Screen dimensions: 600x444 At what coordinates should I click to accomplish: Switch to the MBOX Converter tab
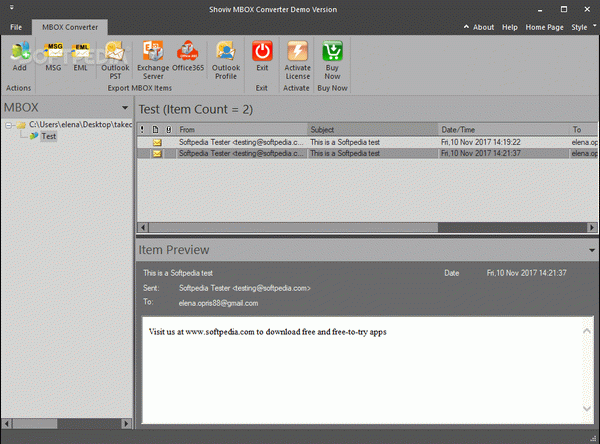click(70, 27)
